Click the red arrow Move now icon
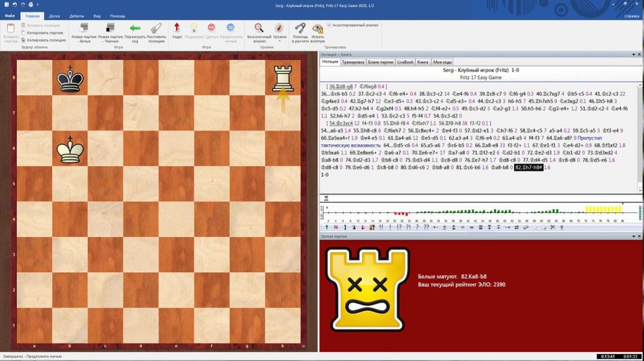Viewport: 644px width, 361px height. pyautogui.click(x=177, y=32)
